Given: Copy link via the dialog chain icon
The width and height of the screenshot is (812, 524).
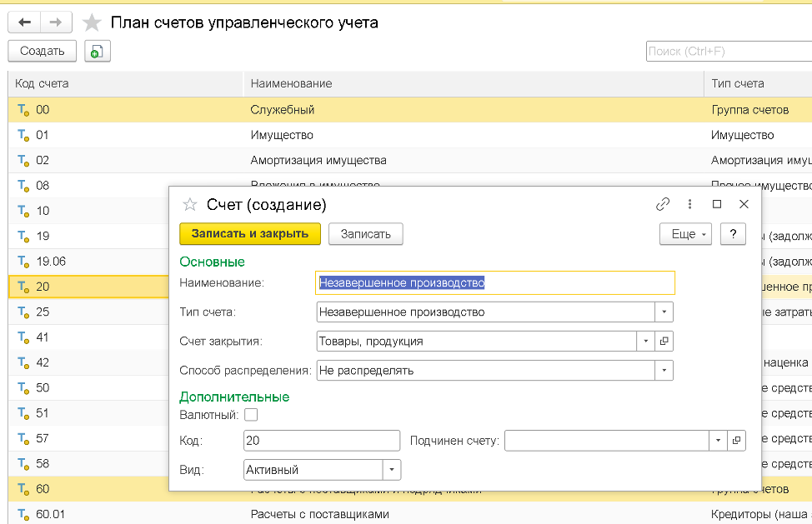Looking at the screenshot, I should click(663, 204).
